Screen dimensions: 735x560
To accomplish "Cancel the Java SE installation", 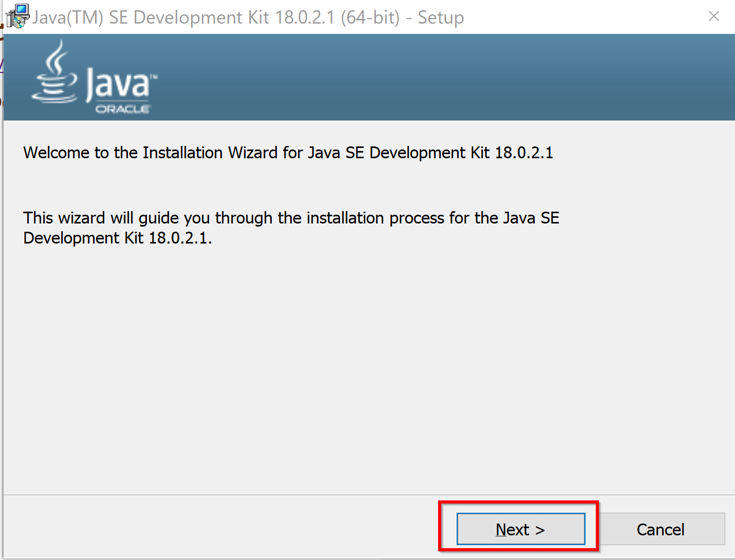I will tap(661, 529).
